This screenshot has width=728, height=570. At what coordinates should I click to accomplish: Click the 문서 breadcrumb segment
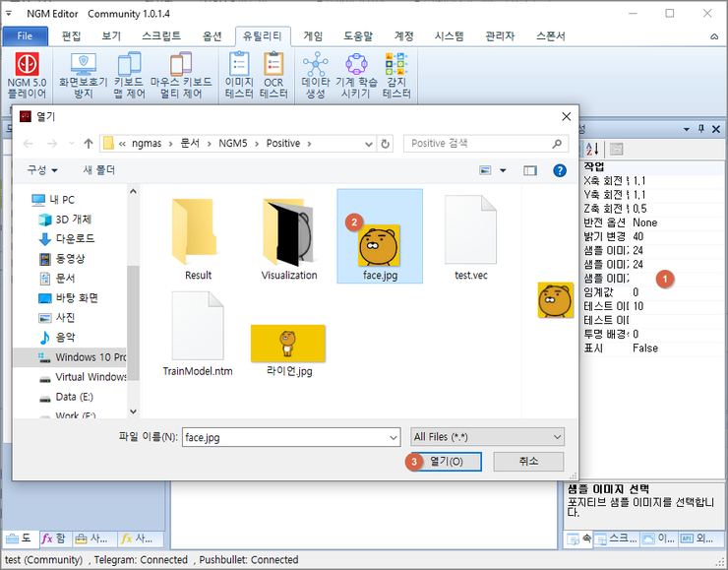190,144
